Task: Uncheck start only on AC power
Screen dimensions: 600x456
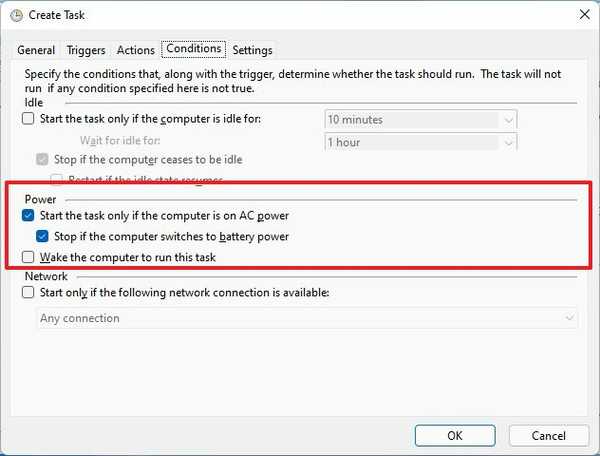Action: [x=28, y=216]
